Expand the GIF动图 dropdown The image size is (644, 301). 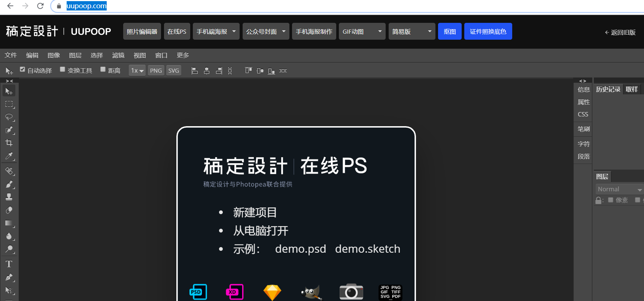pyautogui.click(x=362, y=31)
